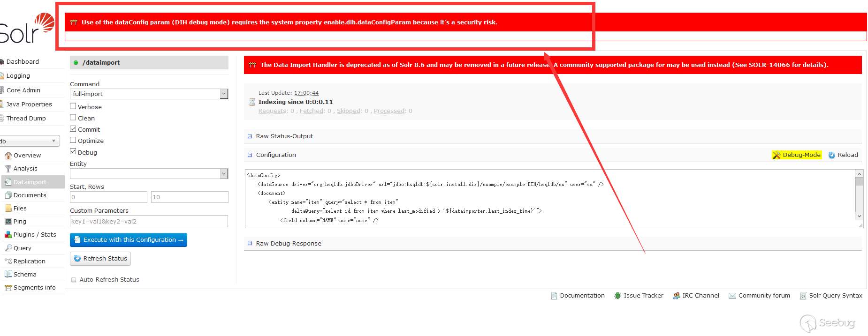868x336 pixels.
Task: Click the IRC Channel people icon
Action: [x=677, y=296]
